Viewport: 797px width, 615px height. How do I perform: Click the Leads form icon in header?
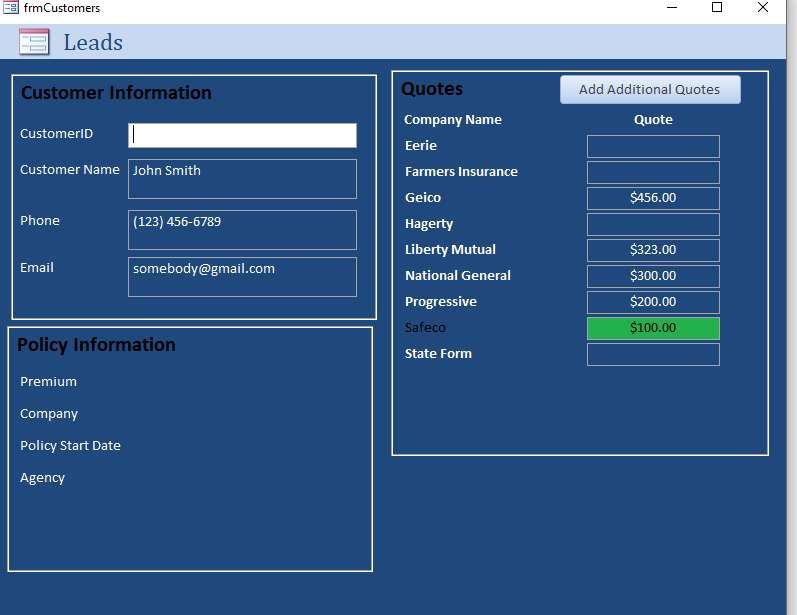[x=34, y=42]
